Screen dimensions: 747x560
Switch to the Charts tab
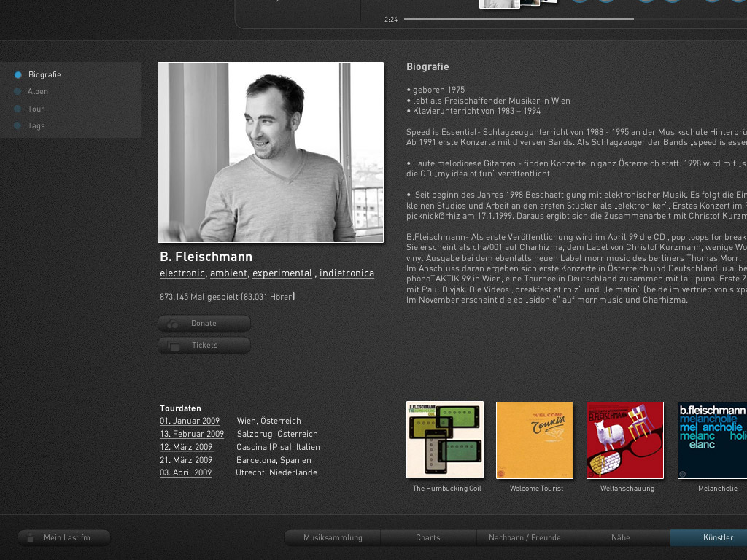428,537
